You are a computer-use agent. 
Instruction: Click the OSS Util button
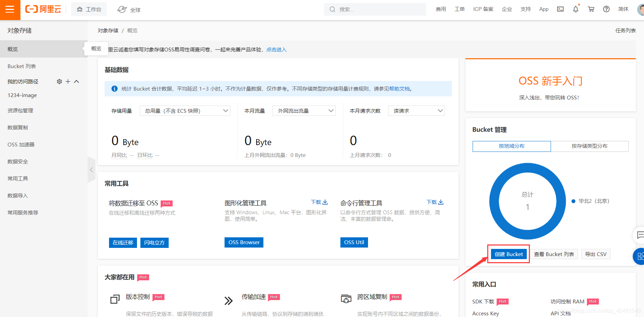coord(354,242)
